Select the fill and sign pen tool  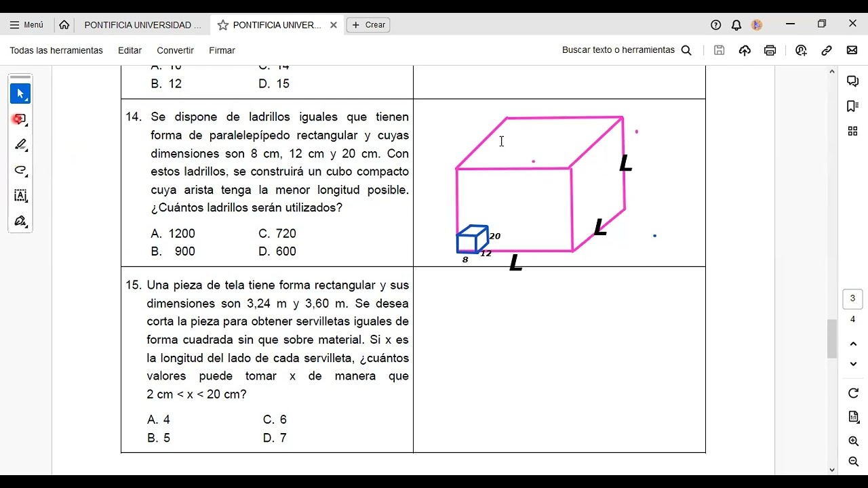coord(20,221)
